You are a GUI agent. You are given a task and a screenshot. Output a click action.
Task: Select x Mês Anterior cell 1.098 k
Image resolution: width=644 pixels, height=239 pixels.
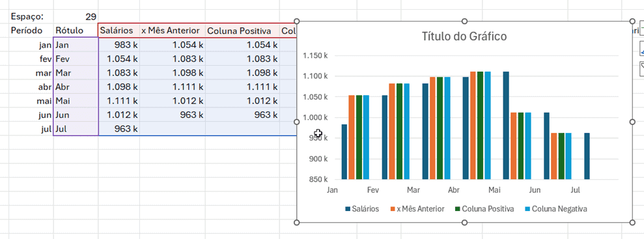coord(173,73)
